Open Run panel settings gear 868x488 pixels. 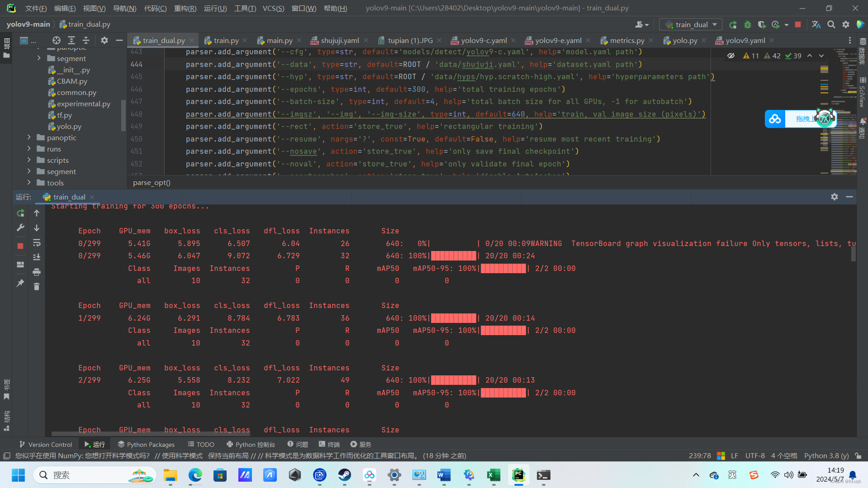coord(835,197)
